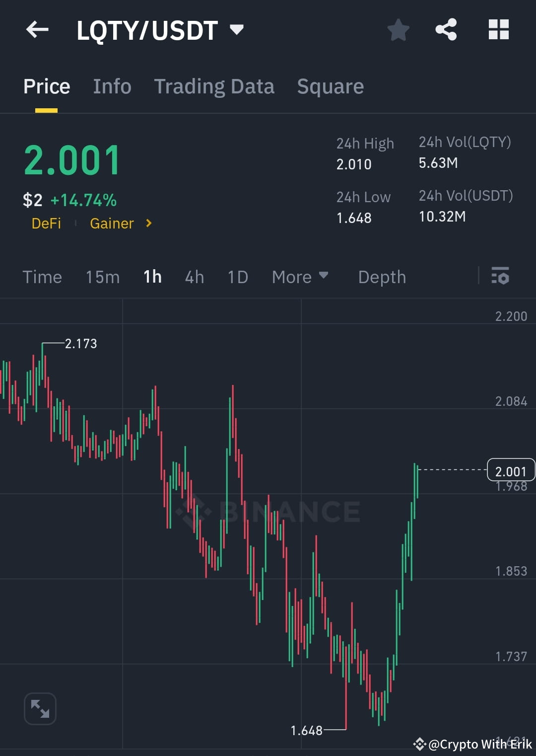Viewport: 536px width, 756px height.
Task: Switch candles to the 4h interval
Action: [194, 277]
